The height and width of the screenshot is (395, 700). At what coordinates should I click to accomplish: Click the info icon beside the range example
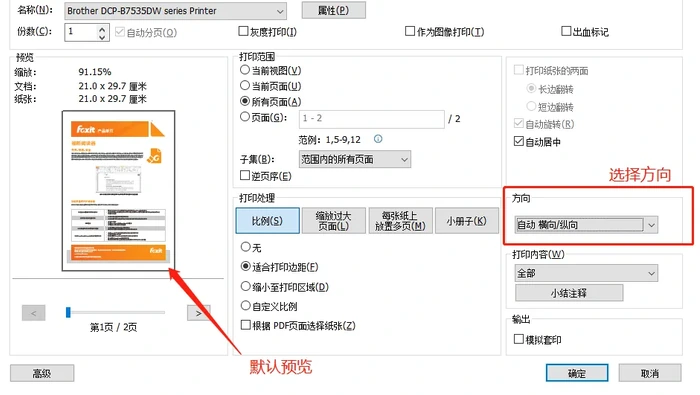click(x=378, y=139)
